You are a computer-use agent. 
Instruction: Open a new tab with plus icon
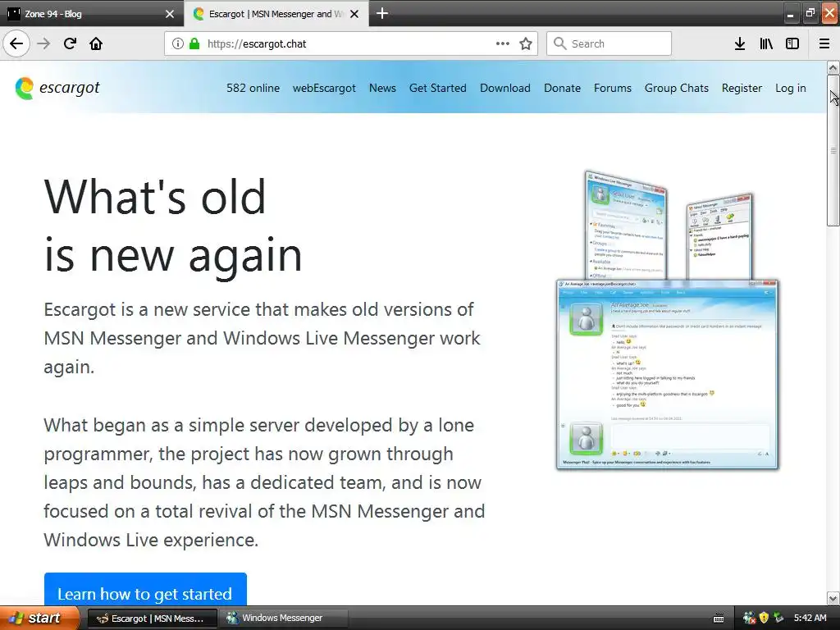point(382,13)
